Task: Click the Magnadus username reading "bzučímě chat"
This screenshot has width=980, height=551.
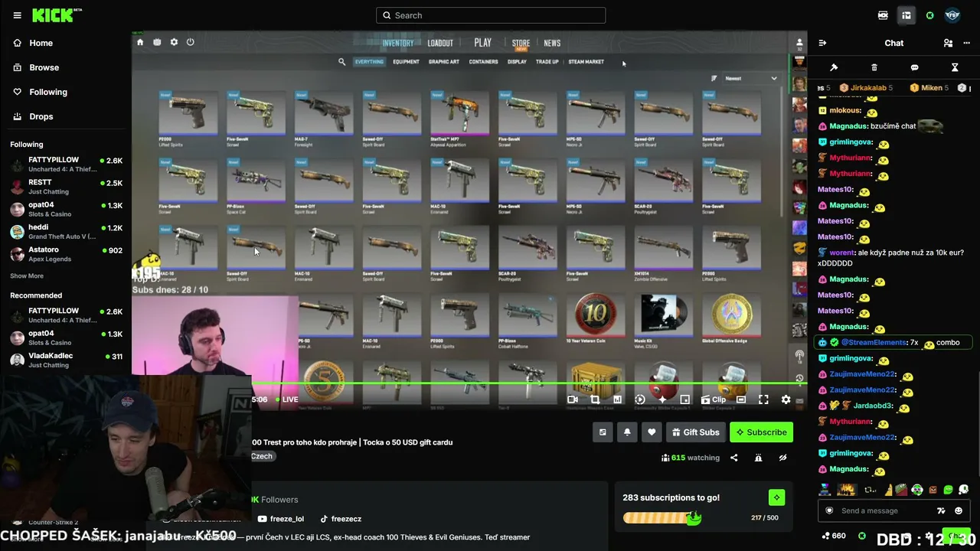Action: [x=848, y=126]
